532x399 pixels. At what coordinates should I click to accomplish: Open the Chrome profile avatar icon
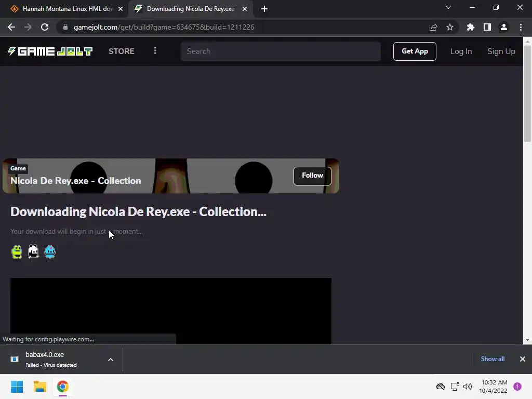(504, 27)
